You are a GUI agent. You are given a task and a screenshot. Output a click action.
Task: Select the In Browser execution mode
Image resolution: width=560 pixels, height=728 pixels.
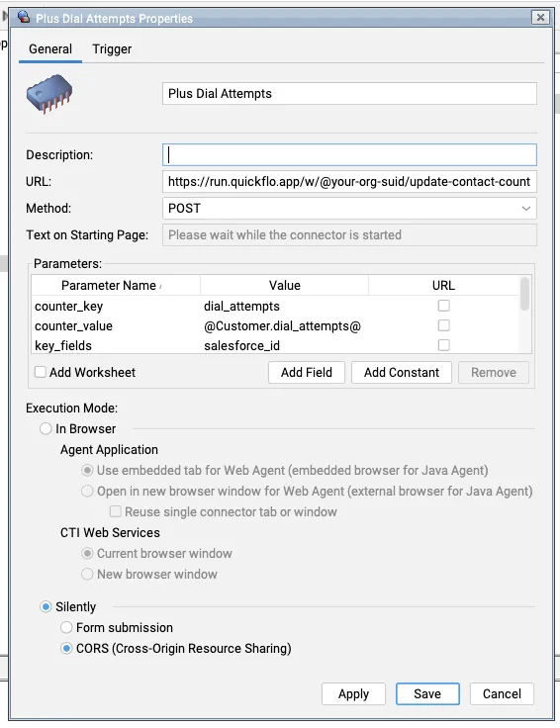(x=46, y=428)
